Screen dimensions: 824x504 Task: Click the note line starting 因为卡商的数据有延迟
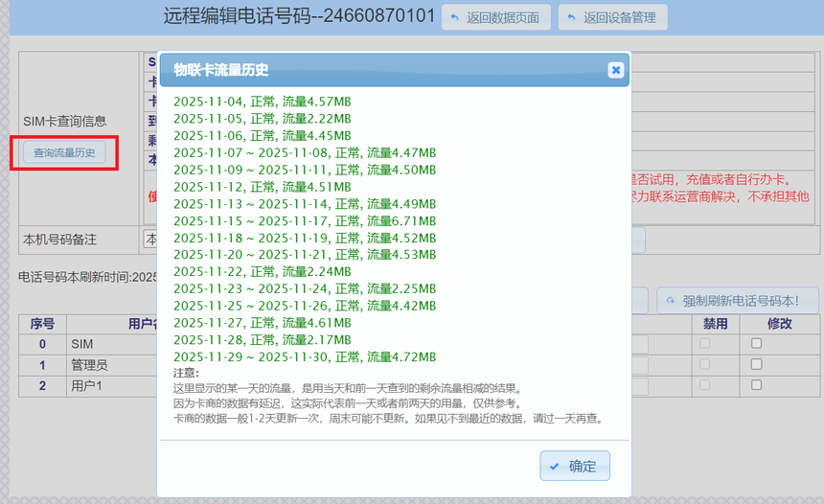pyautogui.click(x=348, y=403)
